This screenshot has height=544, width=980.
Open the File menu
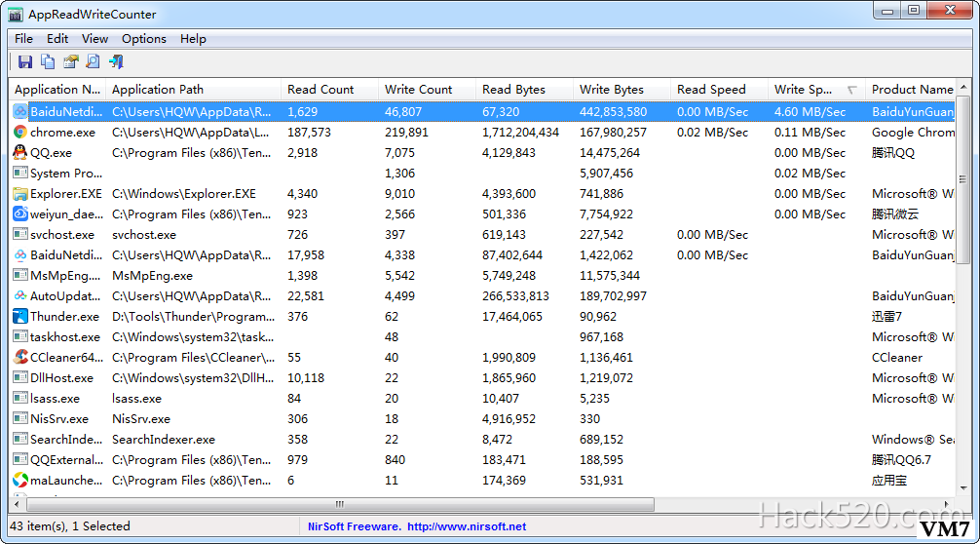click(23, 39)
